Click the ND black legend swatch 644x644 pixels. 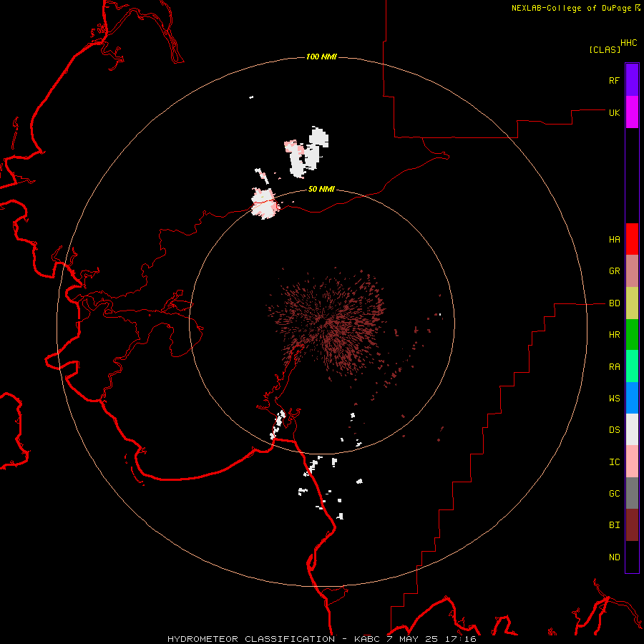click(x=632, y=557)
